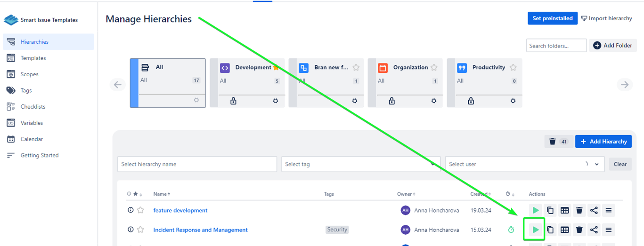
Task: Run the Incident Response and Management hierarchy
Action: point(535,230)
